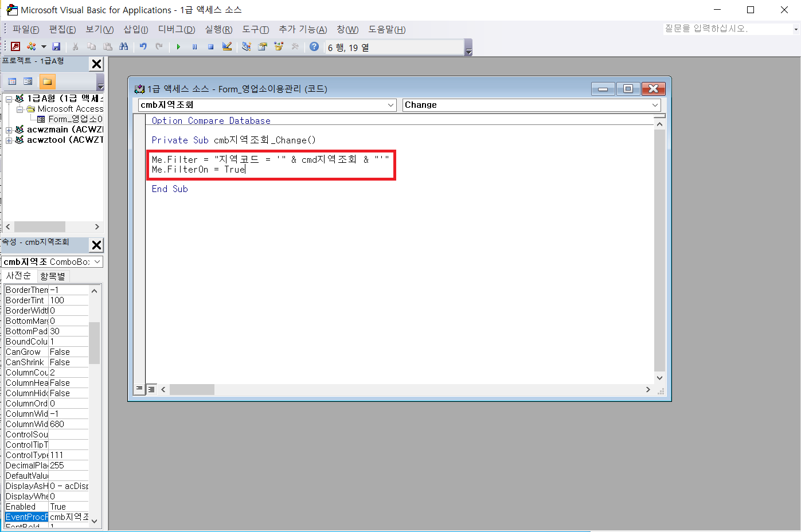Click the CanGrow property value False
Viewport: 801px width, 532px height.
(68, 352)
